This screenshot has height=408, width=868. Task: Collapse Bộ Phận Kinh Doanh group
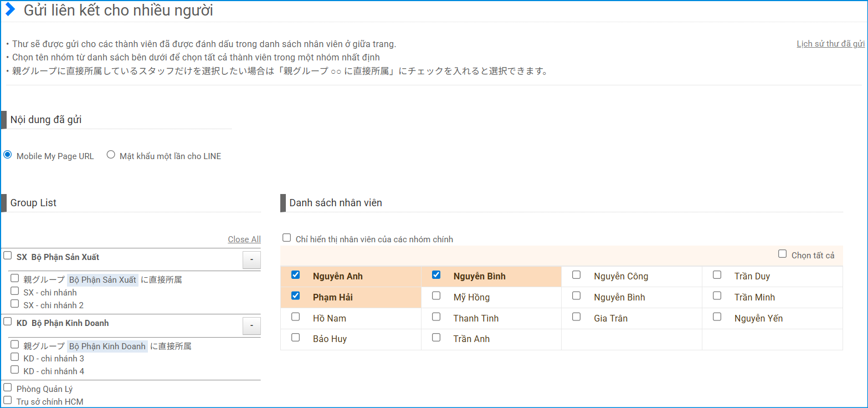[x=251, y=326]
